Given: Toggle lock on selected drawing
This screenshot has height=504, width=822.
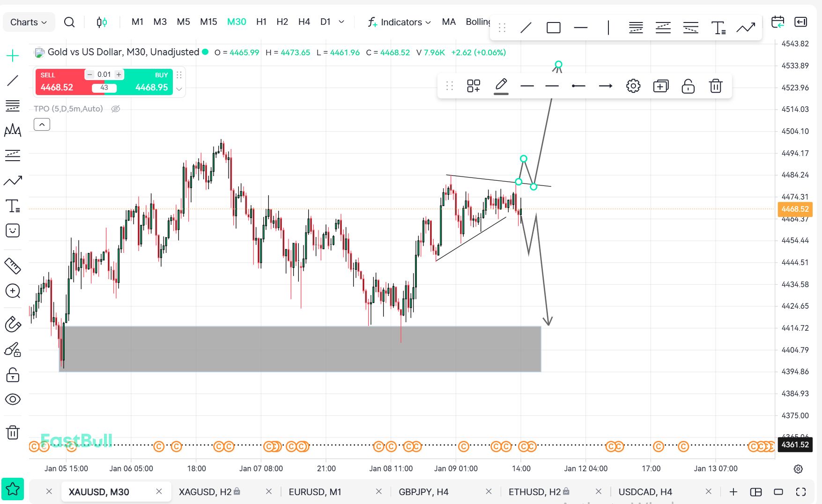Looking at the screenshot, I should click(x=688, y=86).
